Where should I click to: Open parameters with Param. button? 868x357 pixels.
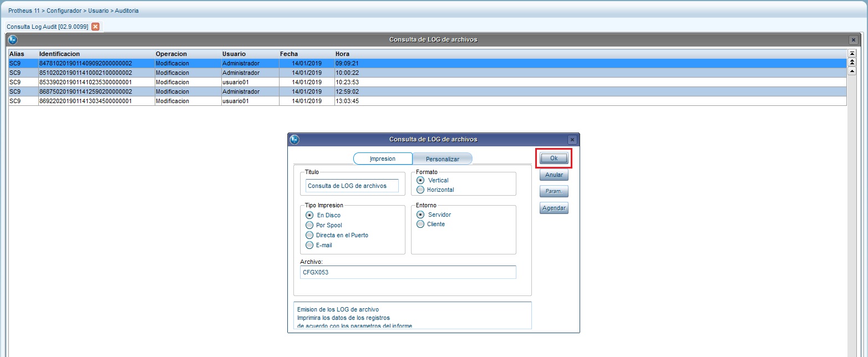click(554, 191)
